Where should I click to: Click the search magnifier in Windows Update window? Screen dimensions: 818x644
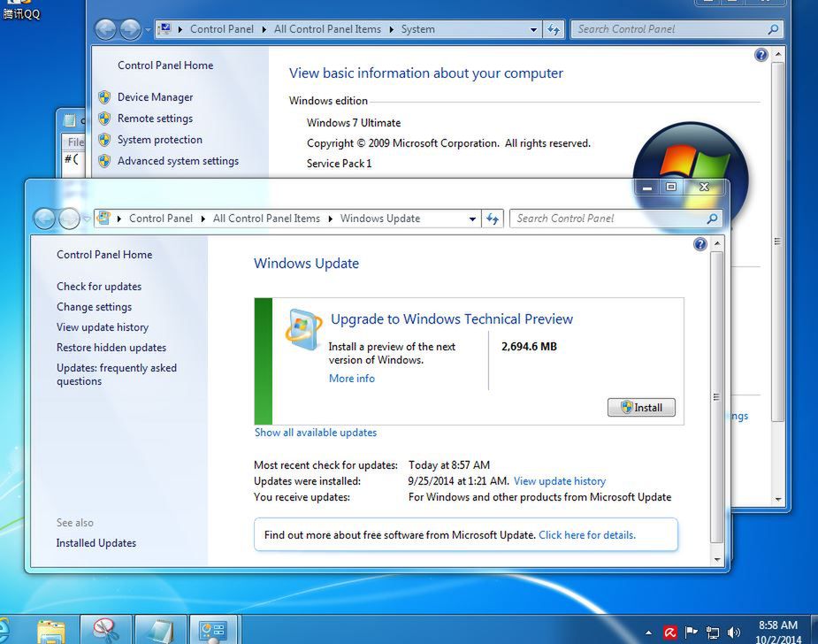tap(712, 218)
